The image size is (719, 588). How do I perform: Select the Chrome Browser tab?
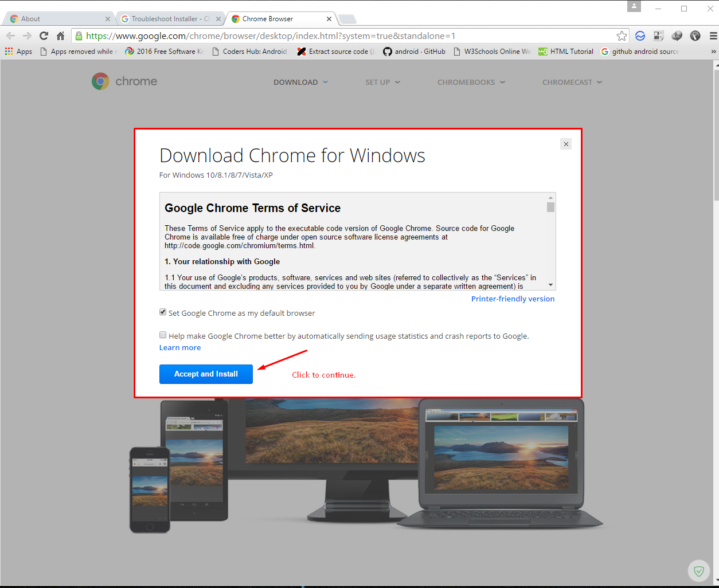(x=282, y=19)
